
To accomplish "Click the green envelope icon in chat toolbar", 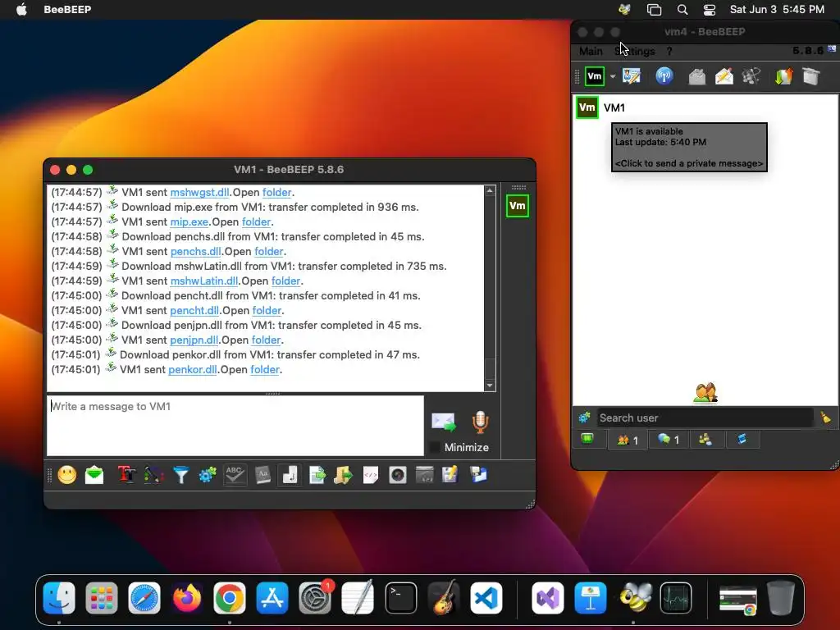I will point(94,475).
